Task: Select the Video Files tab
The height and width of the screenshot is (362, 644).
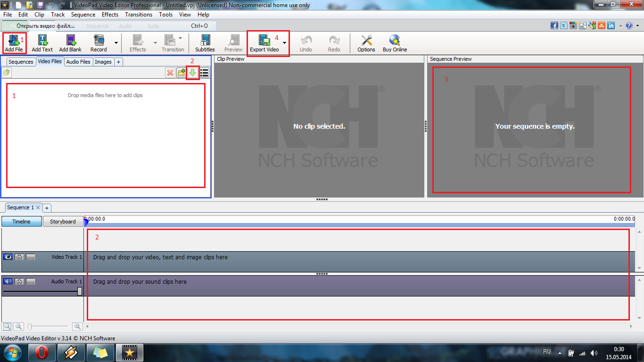Action: point(50,61)
